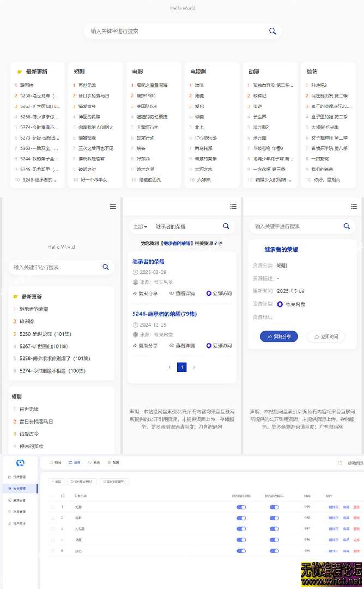Click 立即访问 under the 5246-继承者的荣耀(79集) result
Viewport: 364px width, 589px height.
pos(219,346)
